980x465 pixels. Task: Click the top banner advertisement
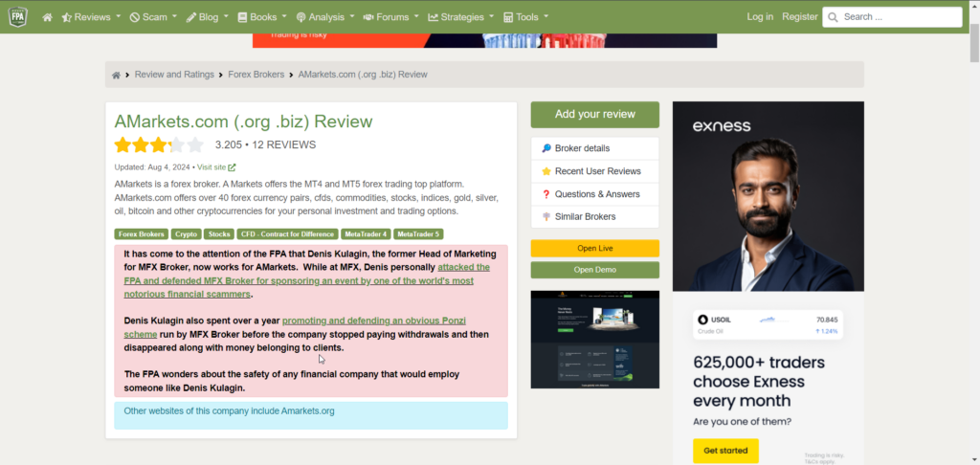pyautogui.click(x=484, y=40)
